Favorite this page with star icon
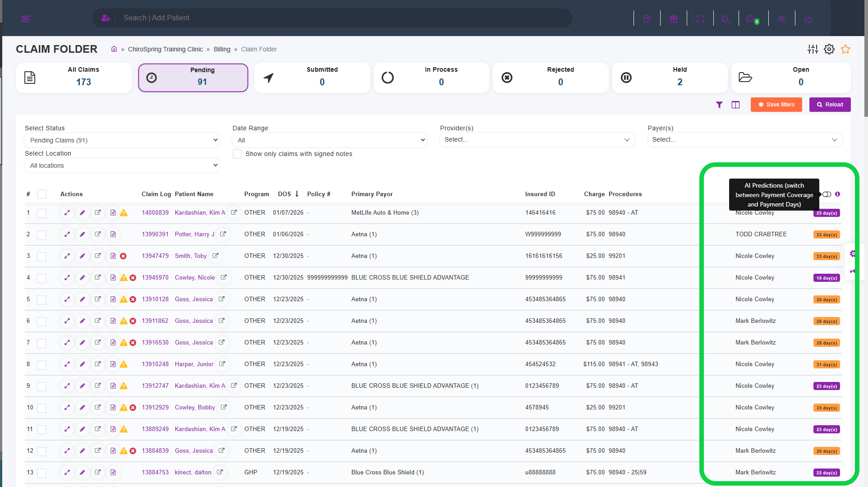This screenshot has width=868, height=487. coord(845,49)
